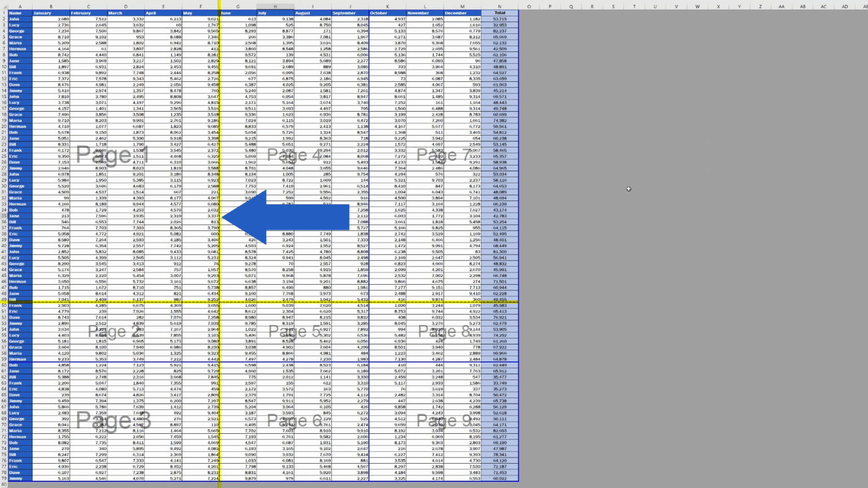Click the 'April' header cell
Viewport: 868px width, 488px height.
163,13
